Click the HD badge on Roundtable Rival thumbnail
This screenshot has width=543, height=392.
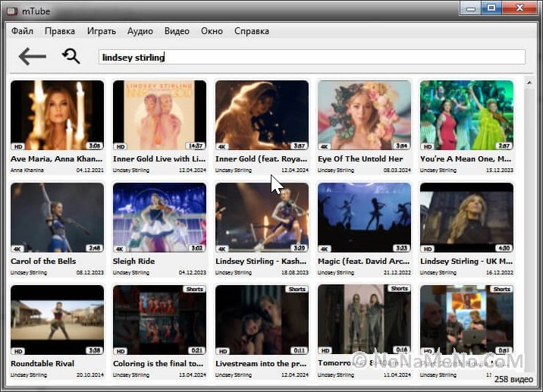pos(17,351)
